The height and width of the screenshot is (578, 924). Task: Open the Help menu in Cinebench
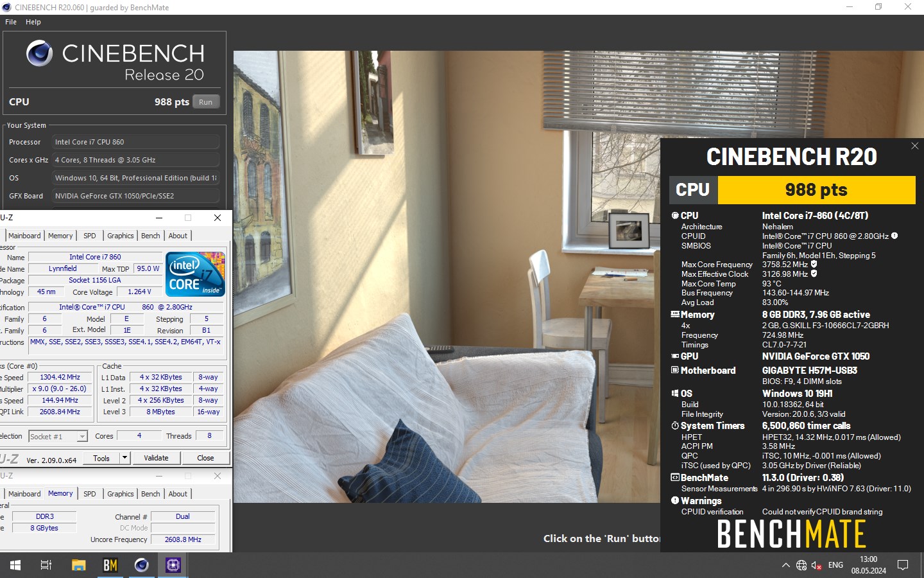[x=33, y=22]
